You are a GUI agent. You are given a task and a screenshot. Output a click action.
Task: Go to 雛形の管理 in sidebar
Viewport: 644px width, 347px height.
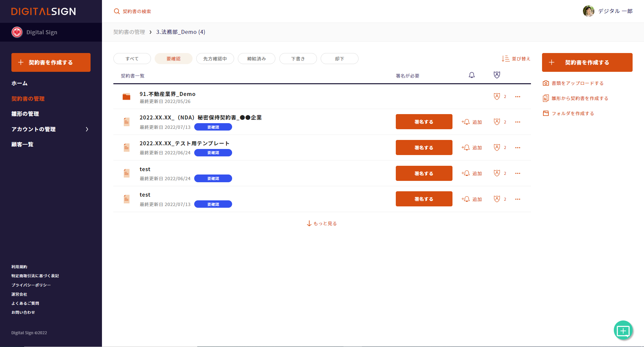coord(25,114)
